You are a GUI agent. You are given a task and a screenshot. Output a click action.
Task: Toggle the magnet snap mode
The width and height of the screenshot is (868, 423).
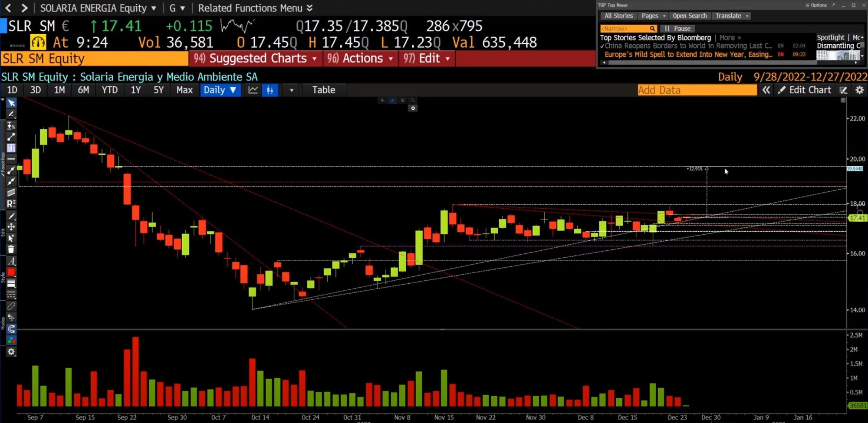11,329
